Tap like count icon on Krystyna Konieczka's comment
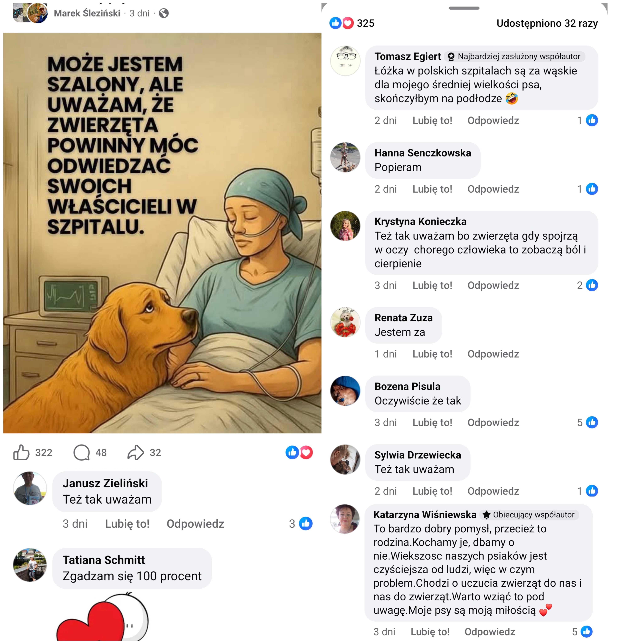The width and height of the screenshot is (644, 644). point(592,285)
